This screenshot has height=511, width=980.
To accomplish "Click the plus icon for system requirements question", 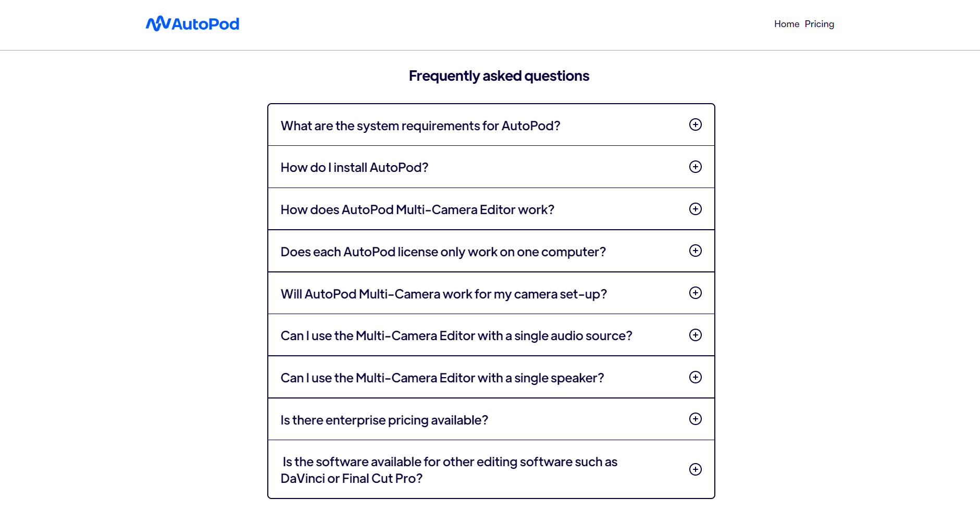I will (x=695, y=124).
